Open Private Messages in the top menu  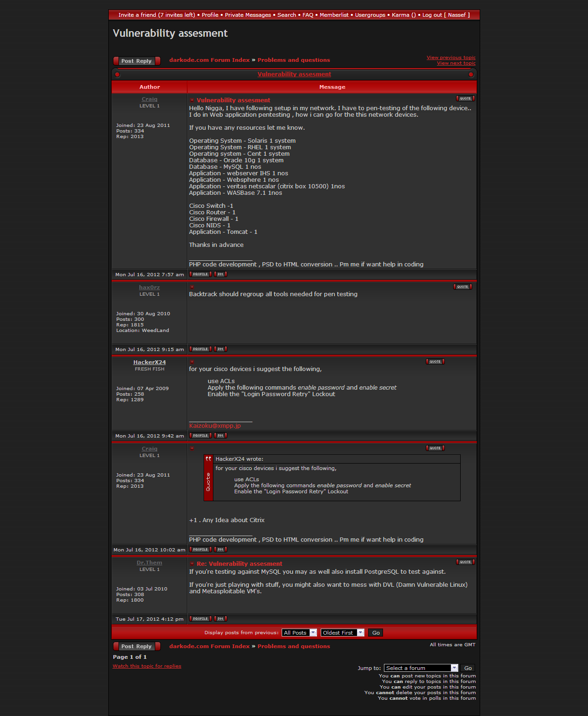coord(248,15)
